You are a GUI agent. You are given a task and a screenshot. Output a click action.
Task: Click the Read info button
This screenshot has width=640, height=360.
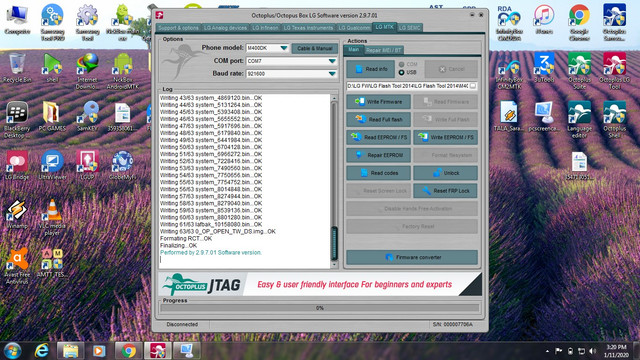click(371, 69)
